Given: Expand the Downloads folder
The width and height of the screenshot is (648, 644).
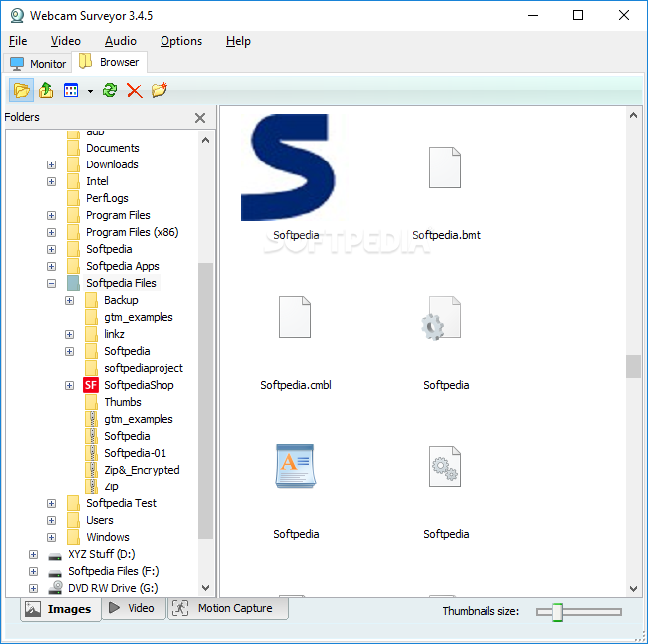Looking at the screenshot, I should coord(51,164).
